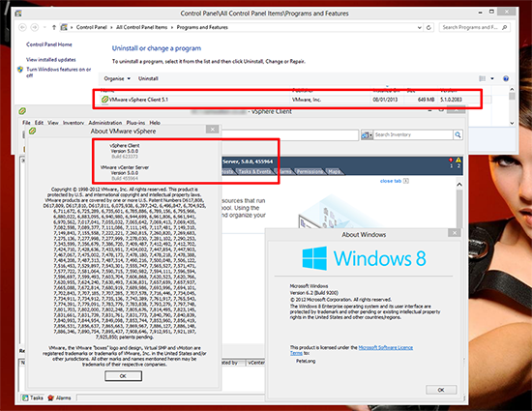Focus the Search Programs and Features box
532x411 pixels.
coord(475,27)
